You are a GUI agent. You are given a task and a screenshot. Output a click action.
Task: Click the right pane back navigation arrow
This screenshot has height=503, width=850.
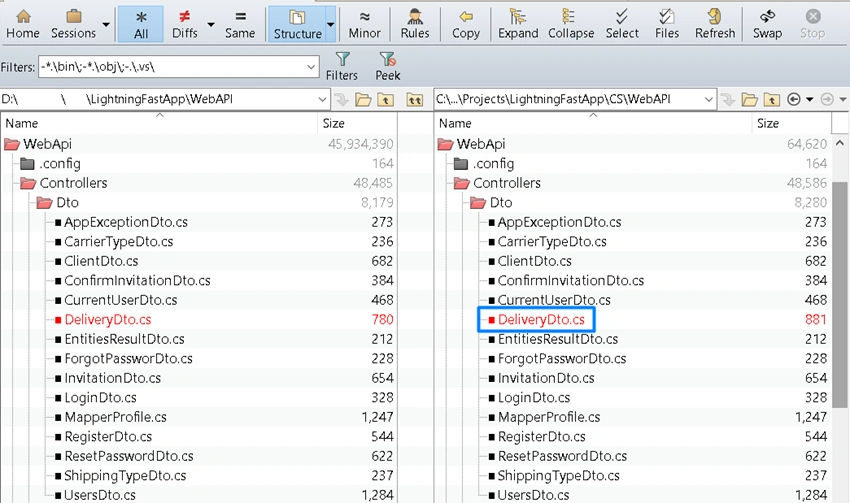(794, 99)
